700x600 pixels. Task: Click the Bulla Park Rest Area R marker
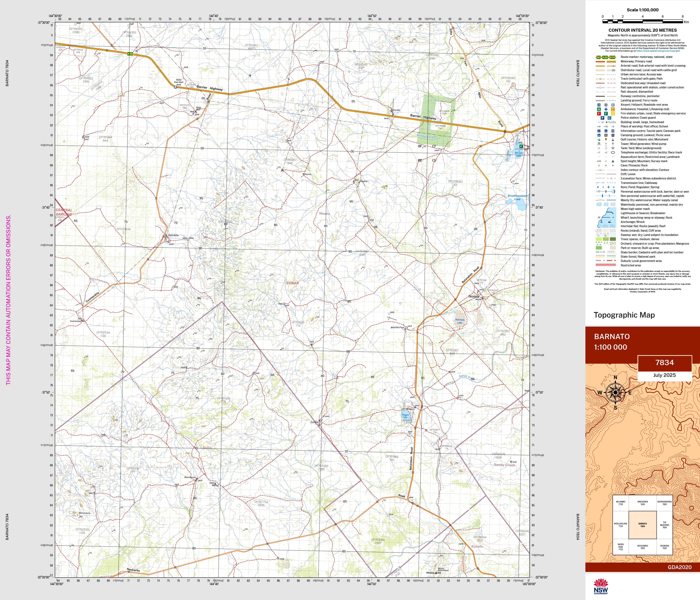tap(175, 87)
